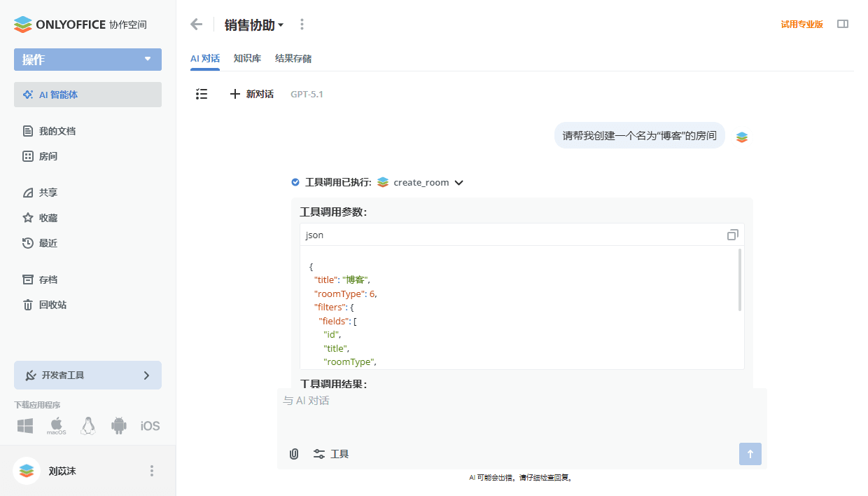
Task: Start a 新对话 chat
Action: (x=252, y=94)
